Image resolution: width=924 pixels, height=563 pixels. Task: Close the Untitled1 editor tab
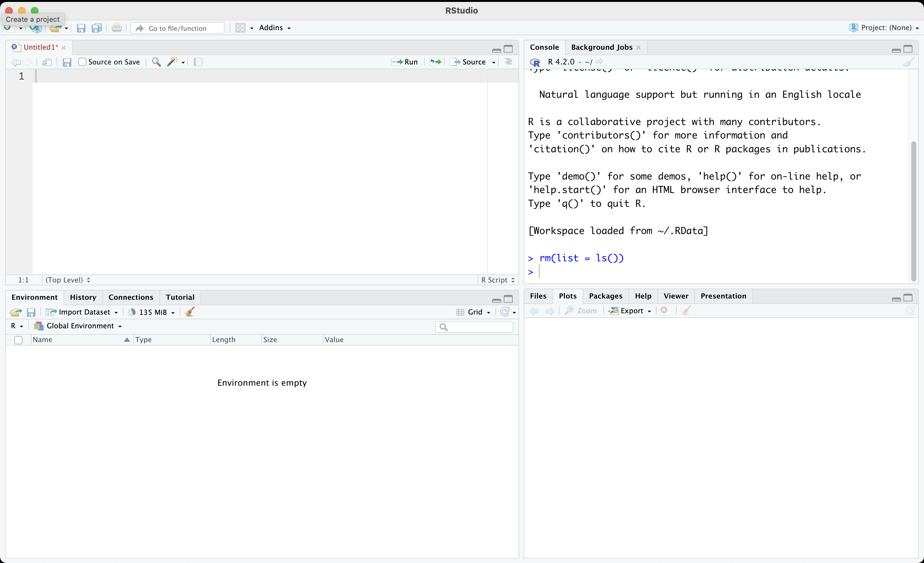[x=64, y=47]
